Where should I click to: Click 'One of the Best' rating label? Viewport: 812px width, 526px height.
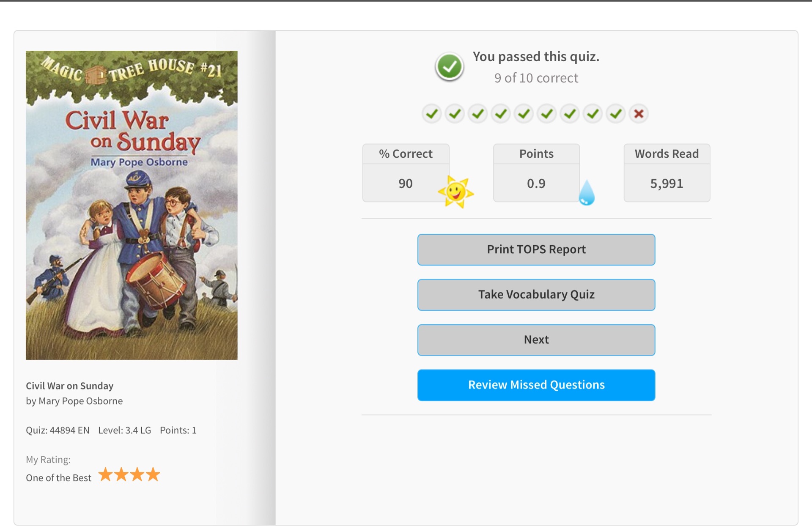pos(58,478)
